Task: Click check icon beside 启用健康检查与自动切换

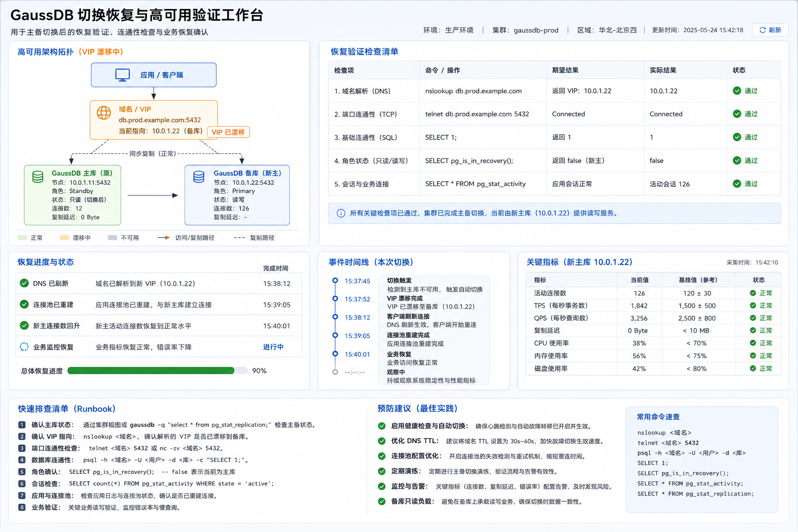Action: (382, 426)
